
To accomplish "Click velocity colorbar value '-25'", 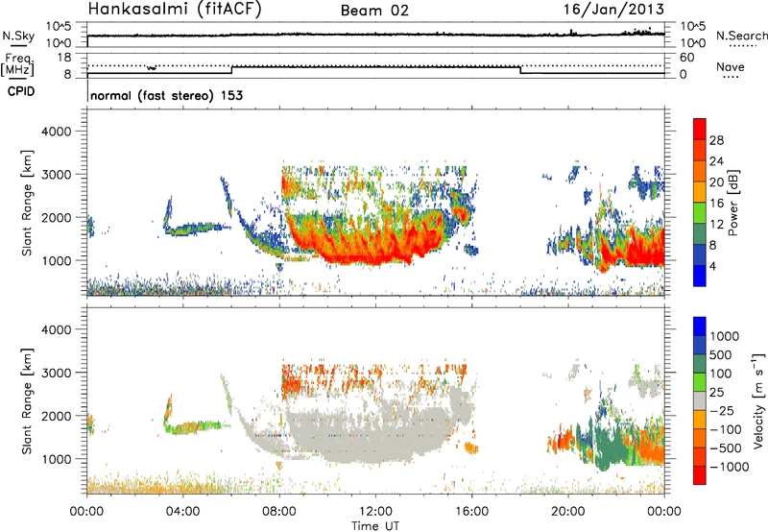I will tap(722, 410).
